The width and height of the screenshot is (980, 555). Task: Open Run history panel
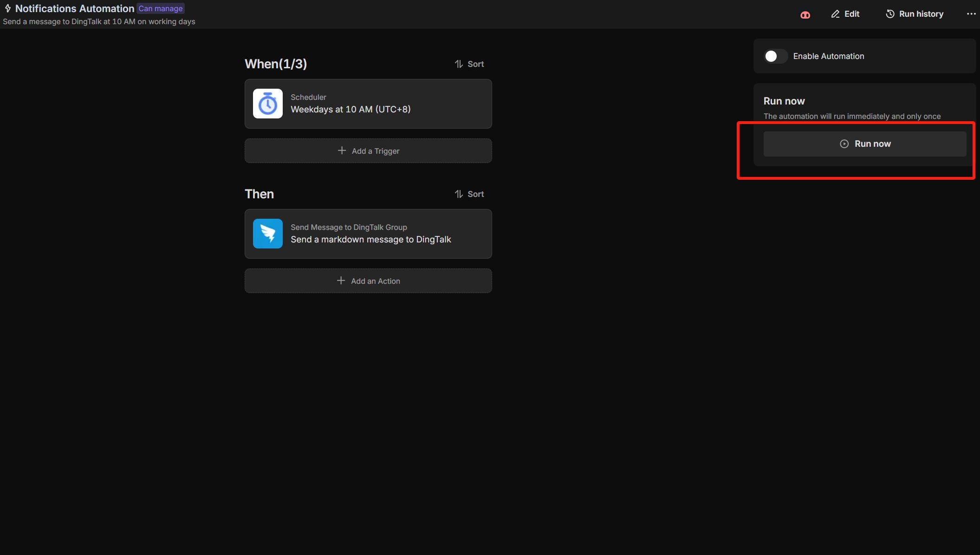[915, 13]
